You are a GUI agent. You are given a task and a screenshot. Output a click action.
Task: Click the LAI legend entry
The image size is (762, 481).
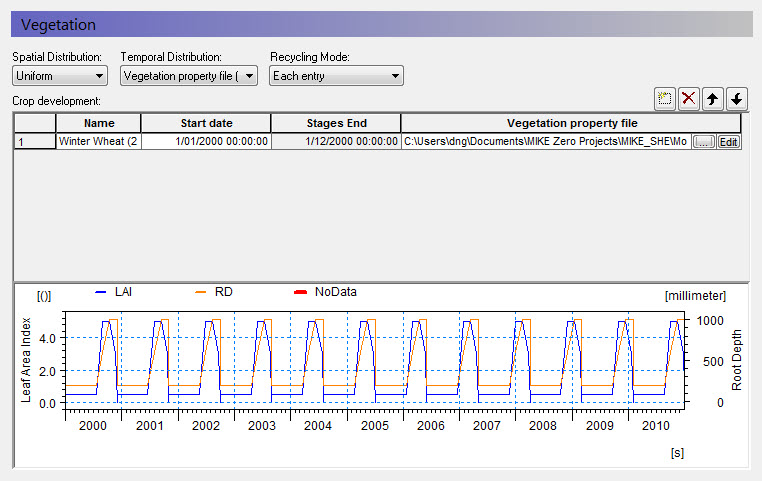coord(114,292)
